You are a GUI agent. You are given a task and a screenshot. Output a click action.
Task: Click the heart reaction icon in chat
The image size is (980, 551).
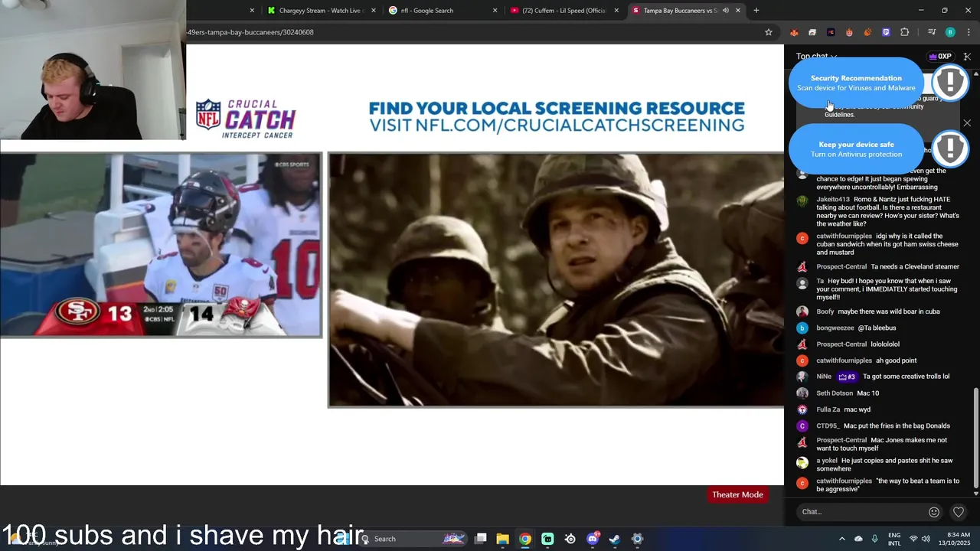959,512
